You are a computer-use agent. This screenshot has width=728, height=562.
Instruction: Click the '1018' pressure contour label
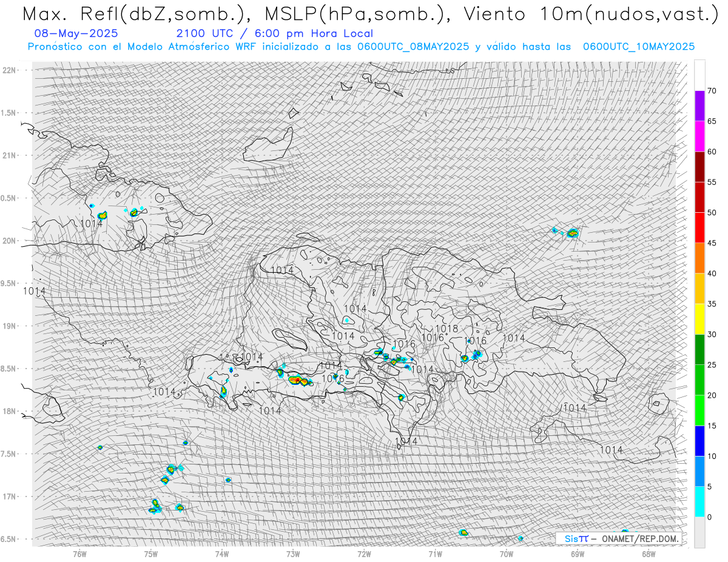[x=447, y=329]
